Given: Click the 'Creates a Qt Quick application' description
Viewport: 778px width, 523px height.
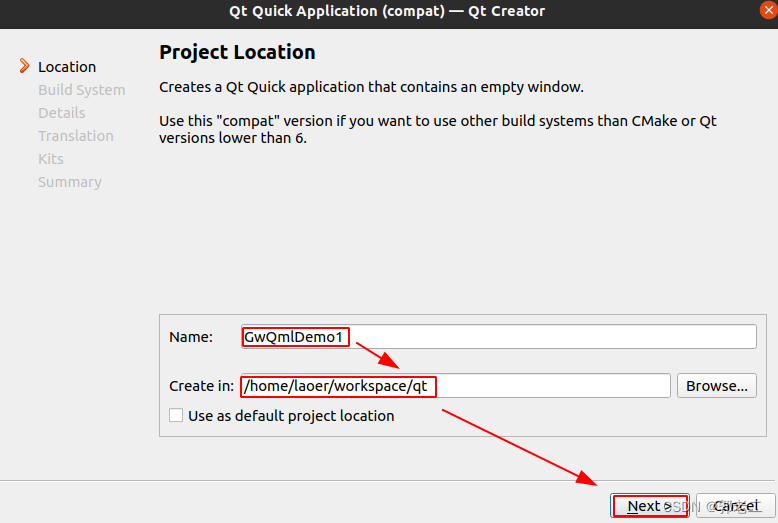Looking at the screenshot, I should point(371,87).
